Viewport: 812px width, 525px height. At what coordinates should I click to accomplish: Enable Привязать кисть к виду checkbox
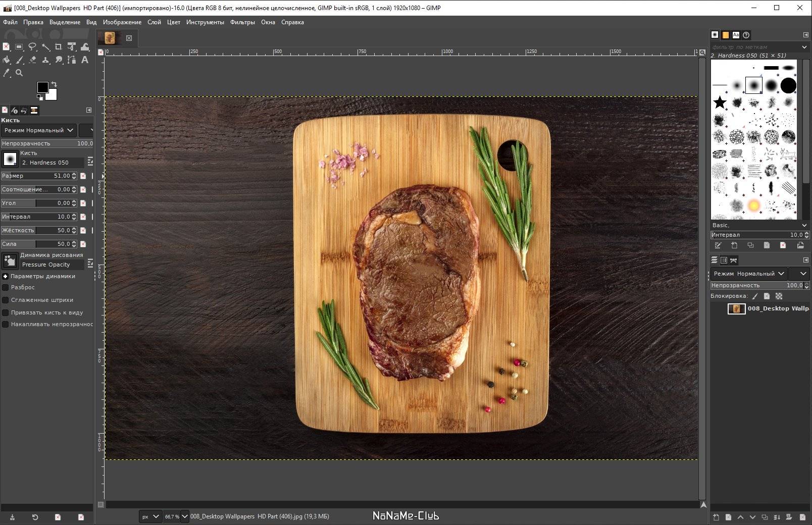pos(6,312)
